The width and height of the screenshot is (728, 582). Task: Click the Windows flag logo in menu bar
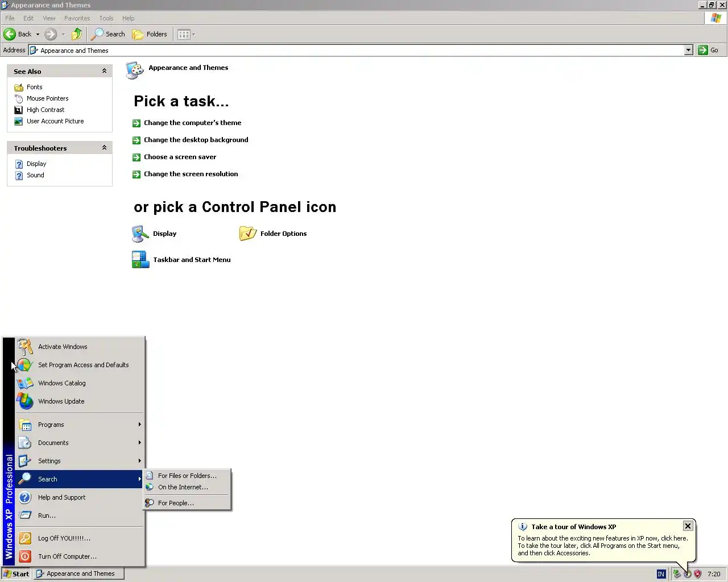click(x=716, y=18)
